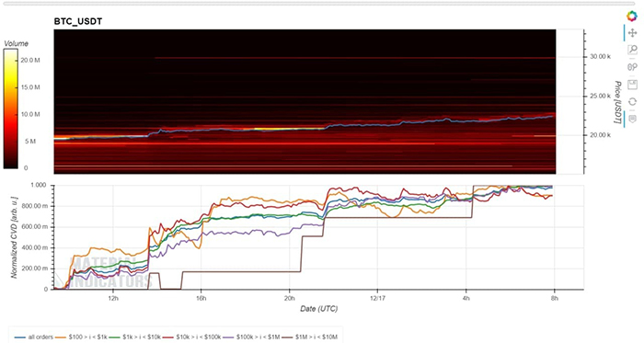Toggle the '$10k > i < $100k' legend series
644x343 pixels.
coord(192,337)
